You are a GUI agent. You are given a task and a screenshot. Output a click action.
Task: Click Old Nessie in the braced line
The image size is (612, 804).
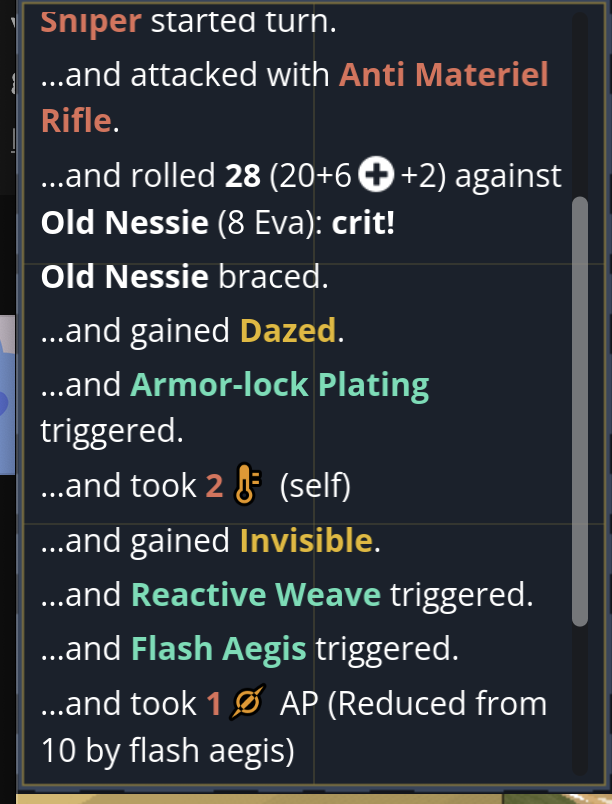tap(124, 277)
